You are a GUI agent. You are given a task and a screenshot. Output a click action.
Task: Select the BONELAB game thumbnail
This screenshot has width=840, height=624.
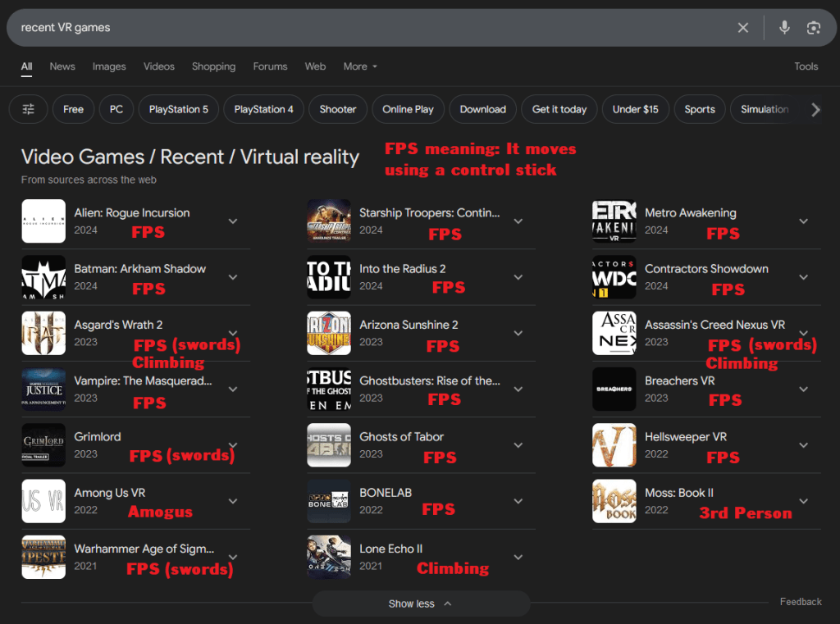(x=329, y=501)
